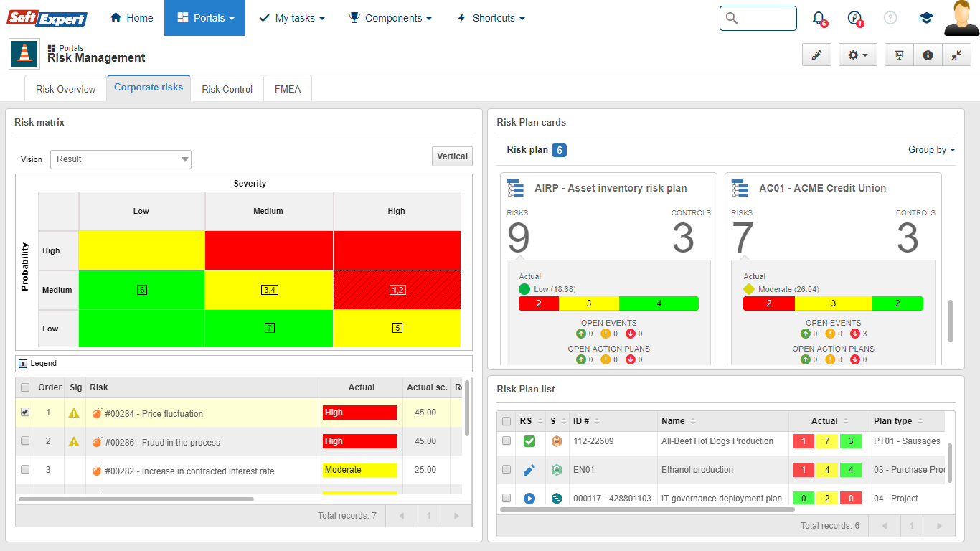The image size is (980, 551).
Task: Switch to the Risk Overview tab
Action: tap(65, 89)
